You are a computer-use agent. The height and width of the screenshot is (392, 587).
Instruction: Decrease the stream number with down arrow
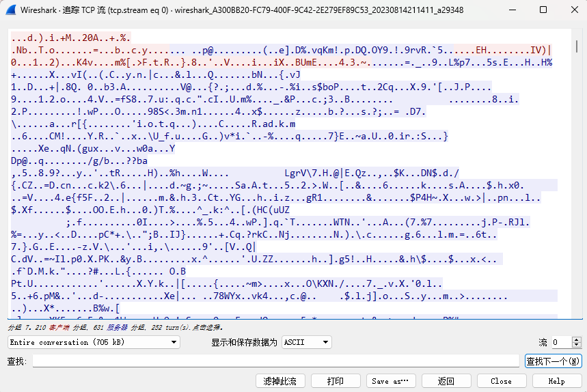[x=576, y=345]
